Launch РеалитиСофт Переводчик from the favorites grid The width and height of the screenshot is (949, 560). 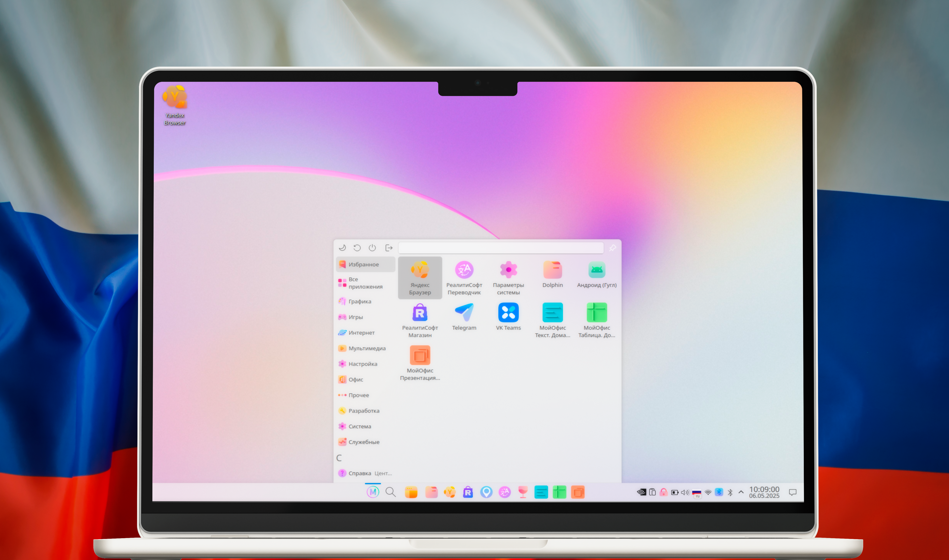click(464, 278)
